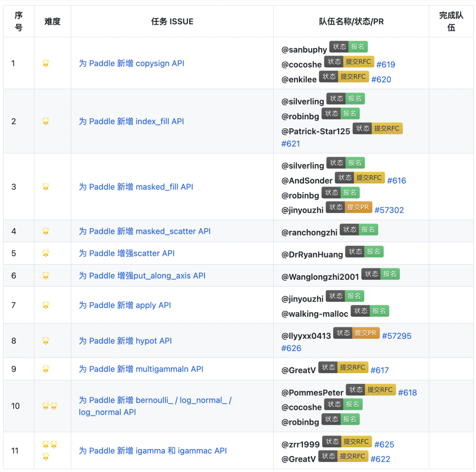Click the difficulty star in row 6

(x=46, y=275)
